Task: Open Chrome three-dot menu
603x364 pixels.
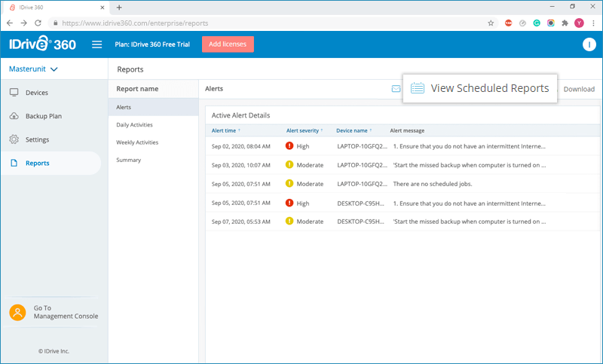Action: (x=593, y=23)
